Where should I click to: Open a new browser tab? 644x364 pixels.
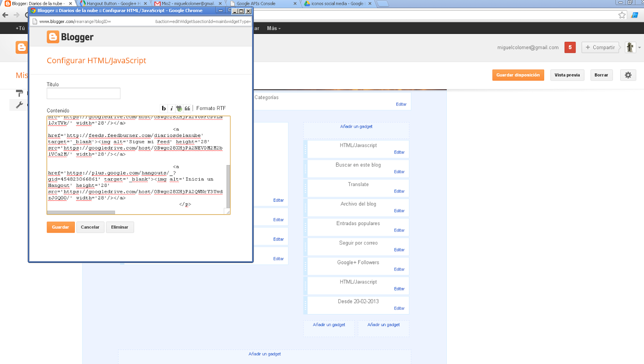[x=383, y=4]
